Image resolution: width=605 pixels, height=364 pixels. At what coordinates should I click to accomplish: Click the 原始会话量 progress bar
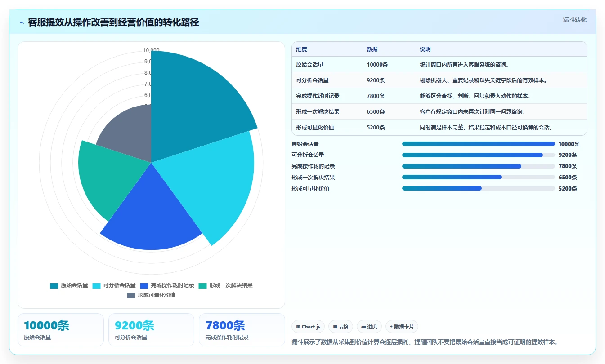478,144
